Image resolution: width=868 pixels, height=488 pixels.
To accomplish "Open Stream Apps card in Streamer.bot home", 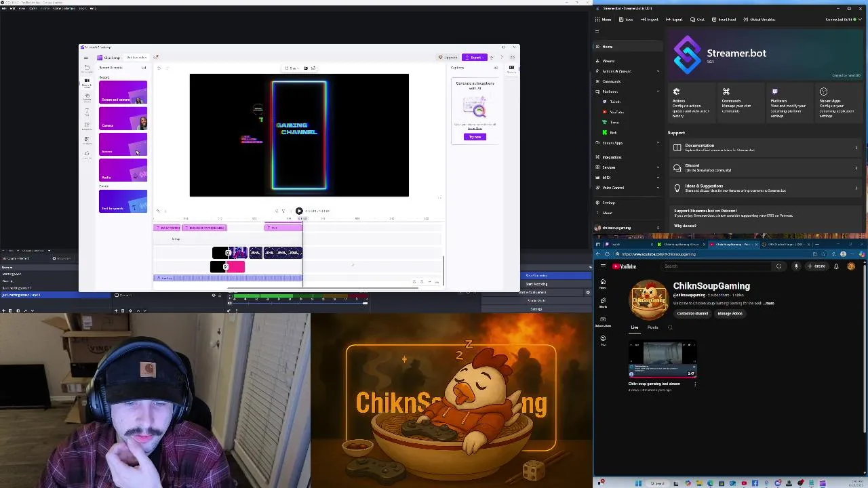I will 837,104.
